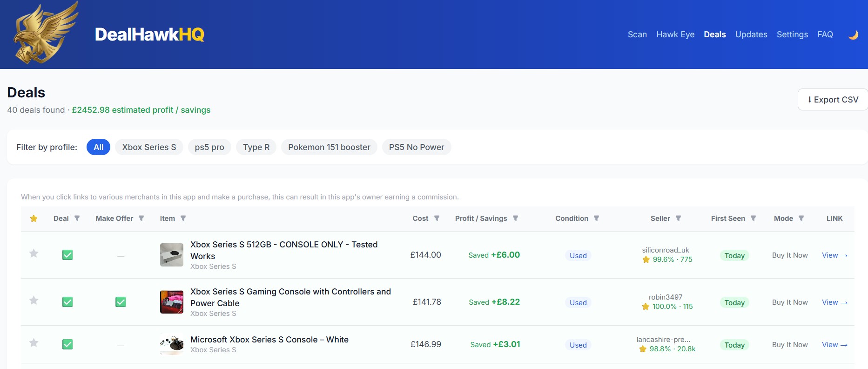Star the Xbox Series S 512GB deal
The width and height of the screenshot is (868, 369).
(34, 253)
